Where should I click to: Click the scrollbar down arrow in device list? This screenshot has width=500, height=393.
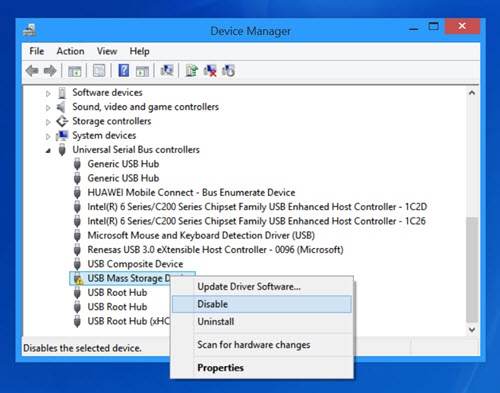point(472,330)
